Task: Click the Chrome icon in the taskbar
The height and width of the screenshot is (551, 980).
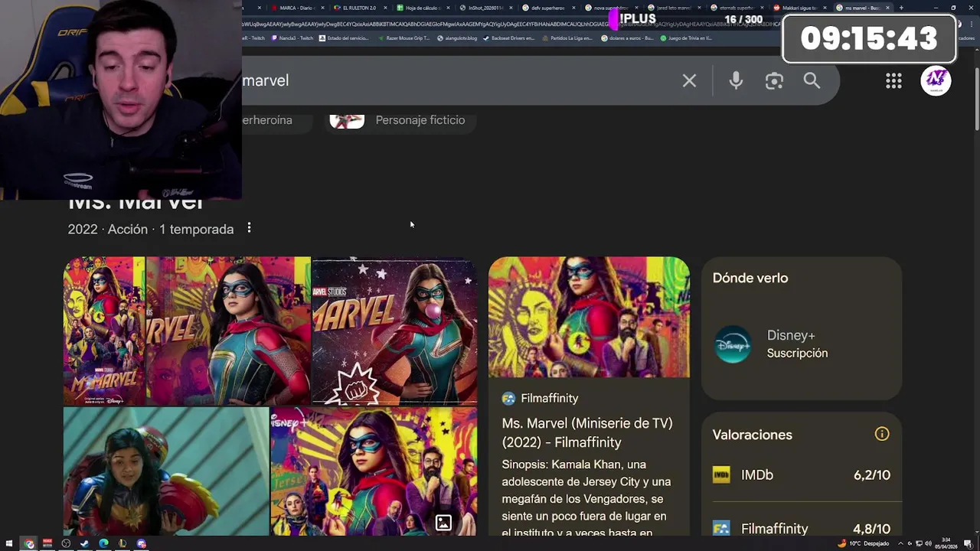Action: point(29,543)
